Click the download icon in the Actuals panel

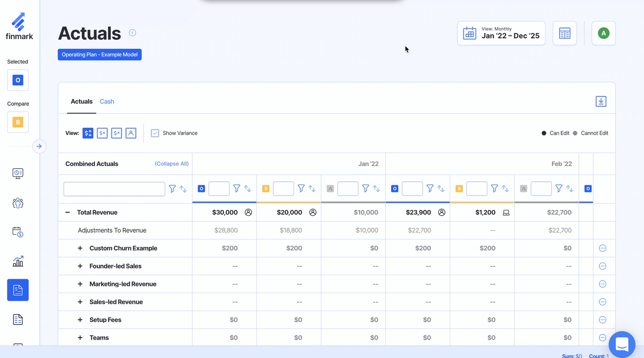[x=601, y=102]
